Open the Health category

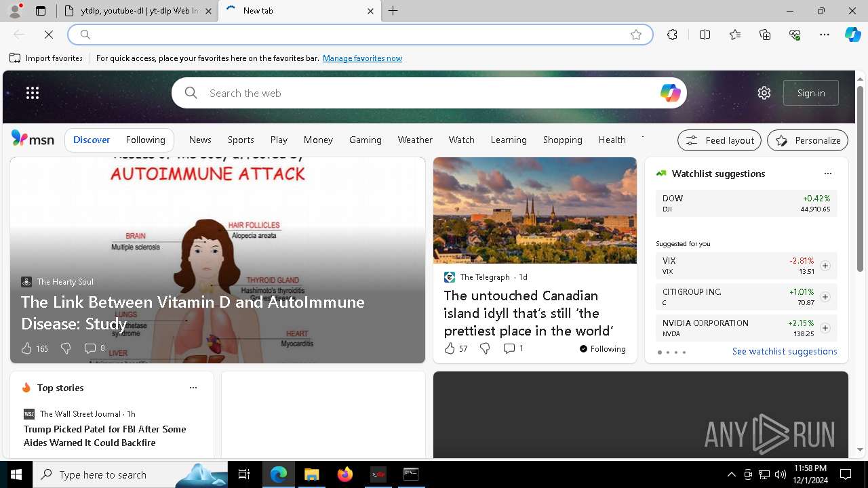point(612,140)
